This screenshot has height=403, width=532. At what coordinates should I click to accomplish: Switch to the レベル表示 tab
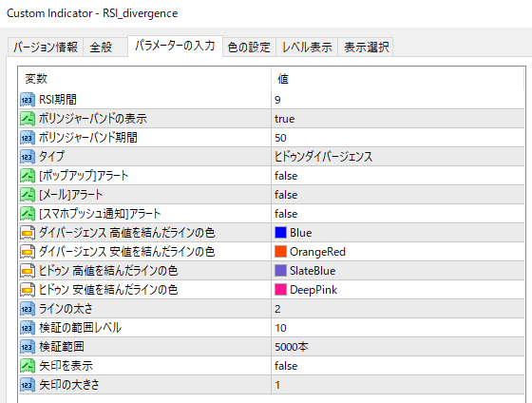tap(307, 47)
